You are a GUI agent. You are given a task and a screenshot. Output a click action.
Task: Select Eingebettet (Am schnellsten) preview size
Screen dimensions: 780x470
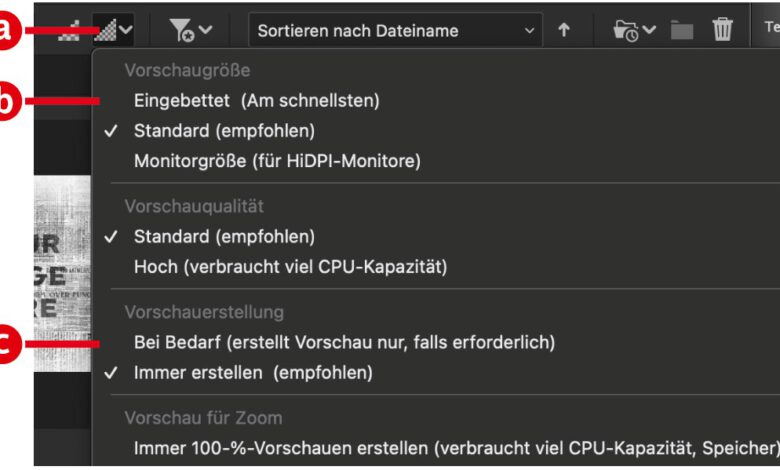(256, 100)
